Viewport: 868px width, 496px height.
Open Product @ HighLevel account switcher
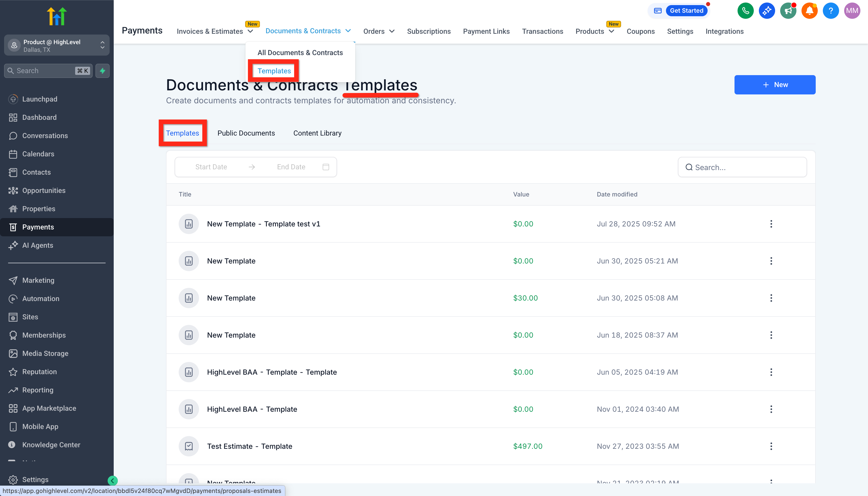pos(57,45)
